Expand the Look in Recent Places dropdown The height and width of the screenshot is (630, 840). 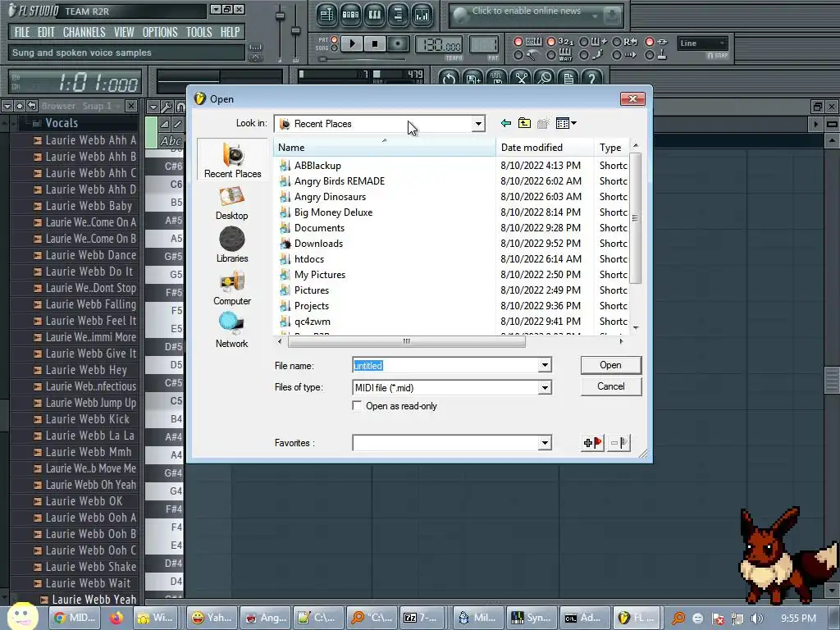coord(478,125)
